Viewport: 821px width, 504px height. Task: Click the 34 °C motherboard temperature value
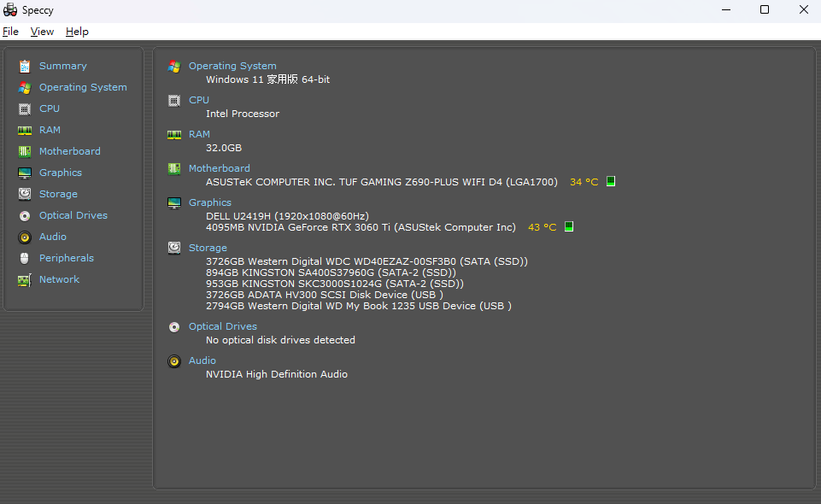(583, 182)
